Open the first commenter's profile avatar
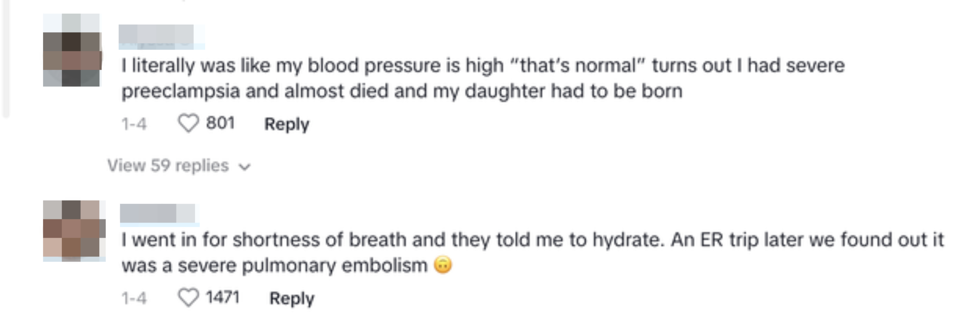The width and height of the screenshot is (980, 323). point(72,51)
